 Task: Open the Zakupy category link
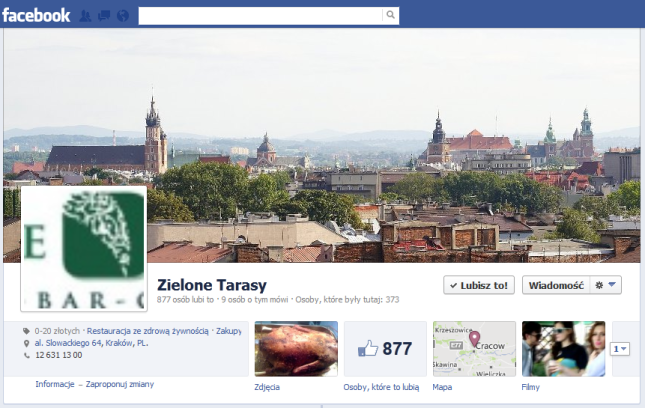229,331
